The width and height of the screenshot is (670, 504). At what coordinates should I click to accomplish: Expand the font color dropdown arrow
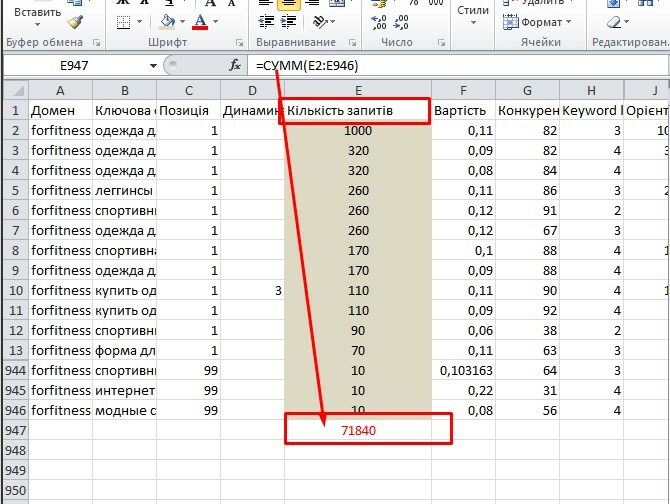[215, 21]
